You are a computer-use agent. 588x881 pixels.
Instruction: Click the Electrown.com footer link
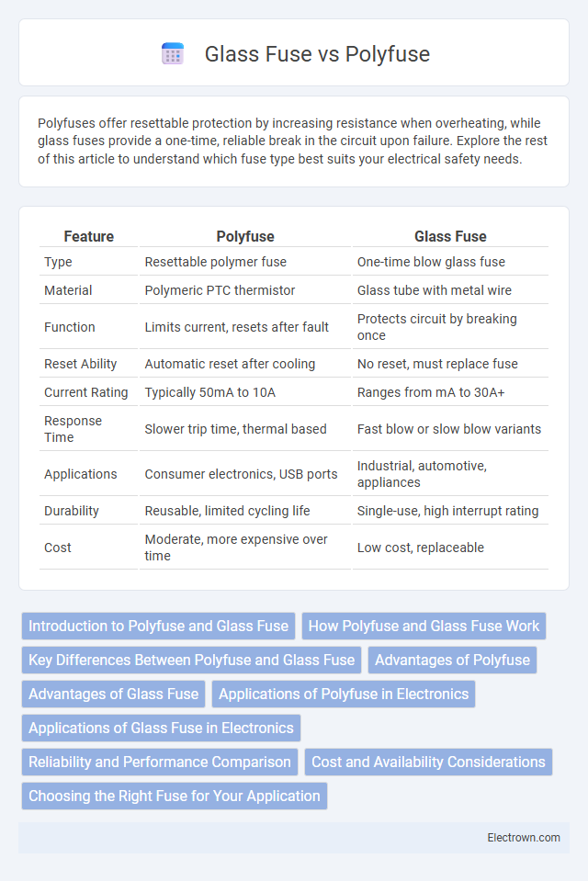click(x=524, y=838)
